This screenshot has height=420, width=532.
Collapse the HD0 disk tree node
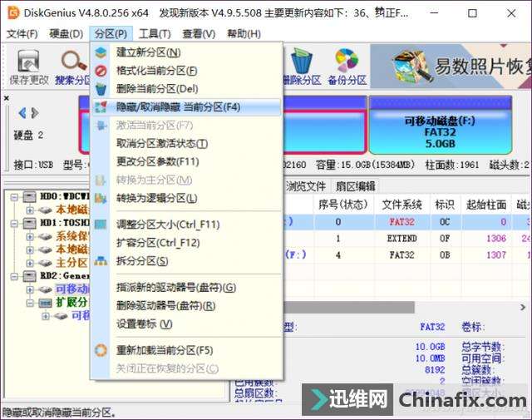pyautogui.click(x=14, y=197)
